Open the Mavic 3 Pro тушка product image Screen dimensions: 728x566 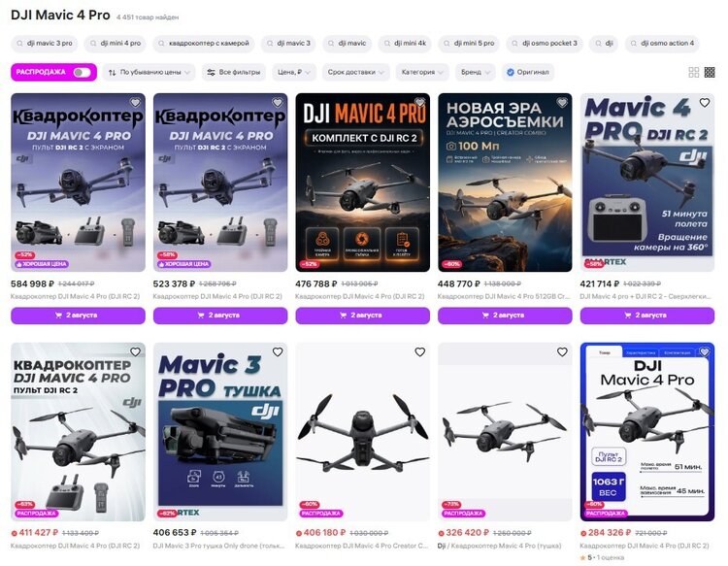pyautogui.click(x=220, y=432)
